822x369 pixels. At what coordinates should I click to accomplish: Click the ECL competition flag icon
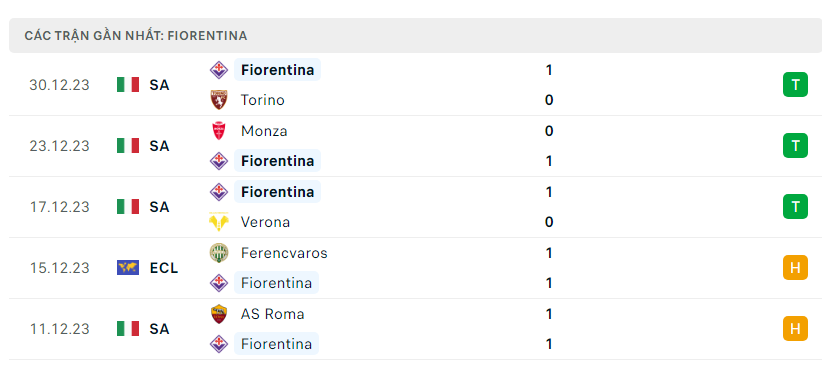(128, 268)
